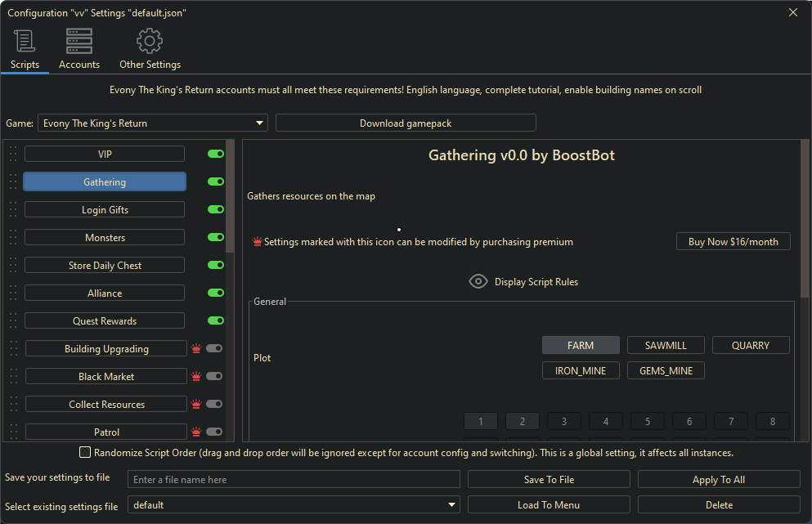Select IRON_MINE plot option

tap(581, 371)
